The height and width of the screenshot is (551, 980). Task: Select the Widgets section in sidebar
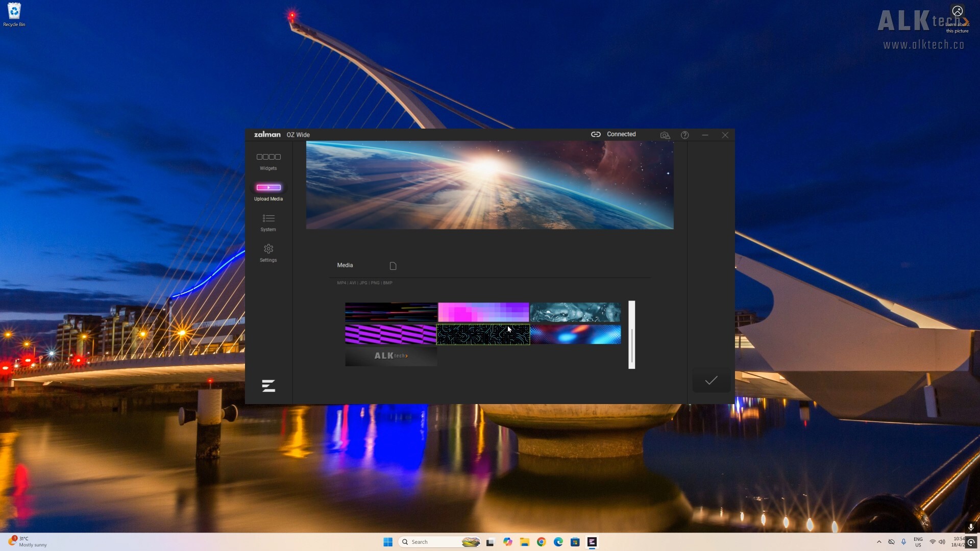click(268, 161)
